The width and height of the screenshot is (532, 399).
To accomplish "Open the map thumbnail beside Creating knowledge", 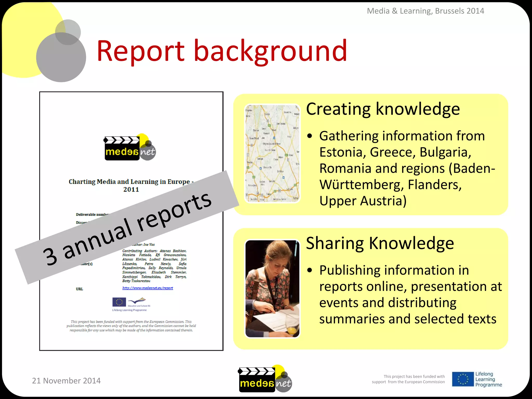I will pyautogui.click(x=272, y=154).
